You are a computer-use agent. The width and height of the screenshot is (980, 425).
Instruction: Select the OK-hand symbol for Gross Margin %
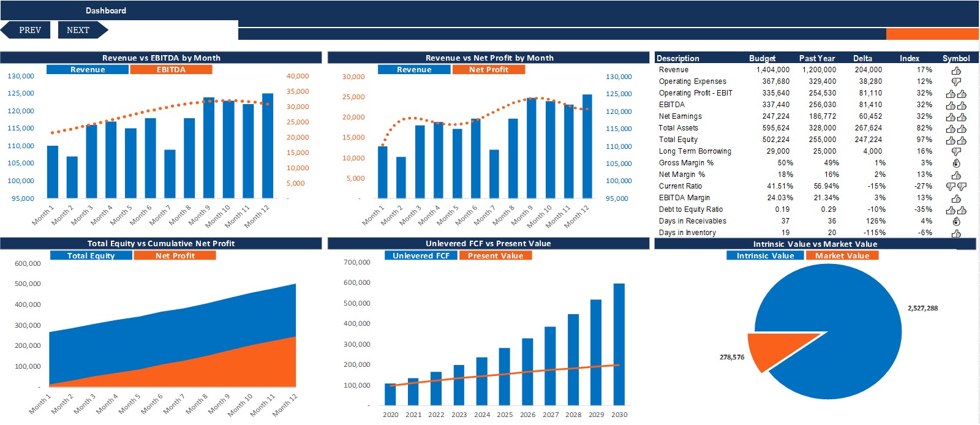coord(956,164)
